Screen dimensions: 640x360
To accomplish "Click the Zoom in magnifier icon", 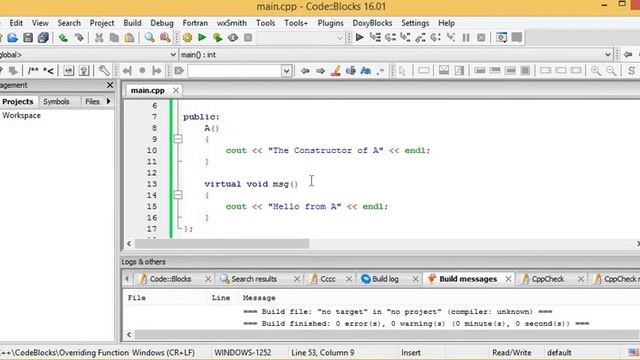I will (596, 71).
